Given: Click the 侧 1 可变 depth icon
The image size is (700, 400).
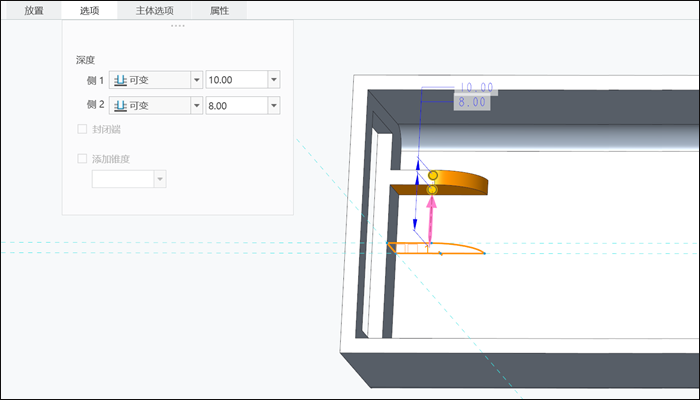Looking at the screenshot, I should [x=121, y=80].
